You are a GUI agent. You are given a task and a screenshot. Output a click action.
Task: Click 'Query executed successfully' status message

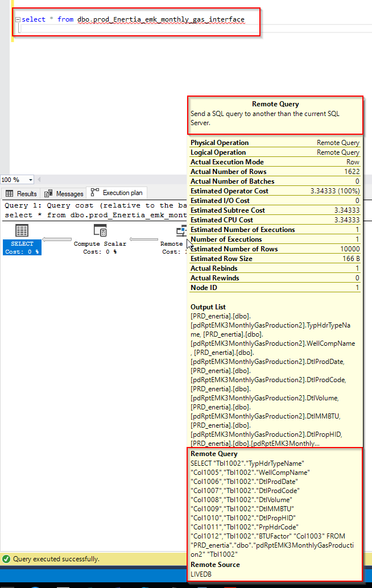pos(56,559)
